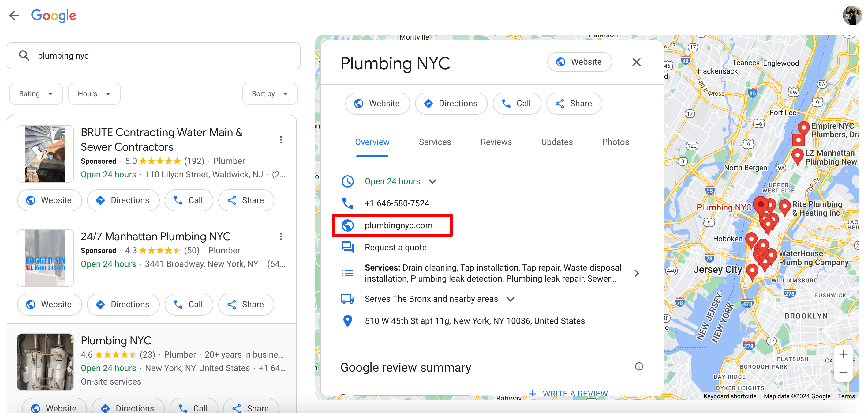Click the address 510 W 45th St text

(474, 321)
